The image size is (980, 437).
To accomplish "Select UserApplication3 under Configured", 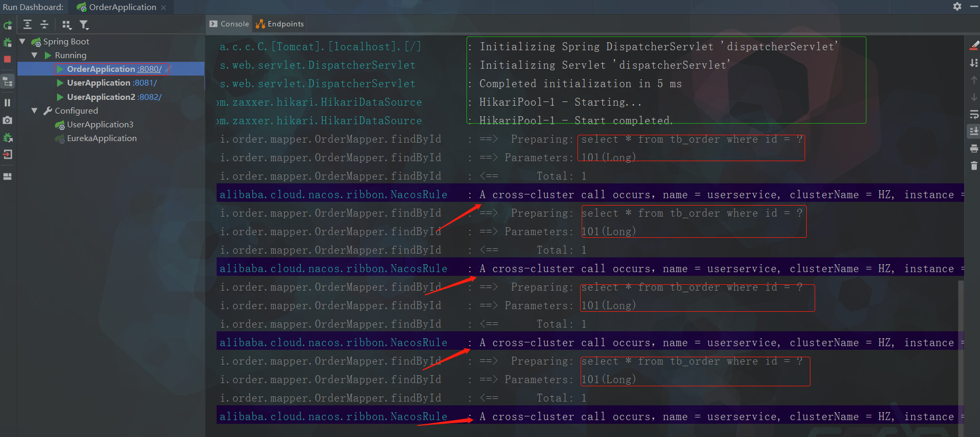I will 100,124.
